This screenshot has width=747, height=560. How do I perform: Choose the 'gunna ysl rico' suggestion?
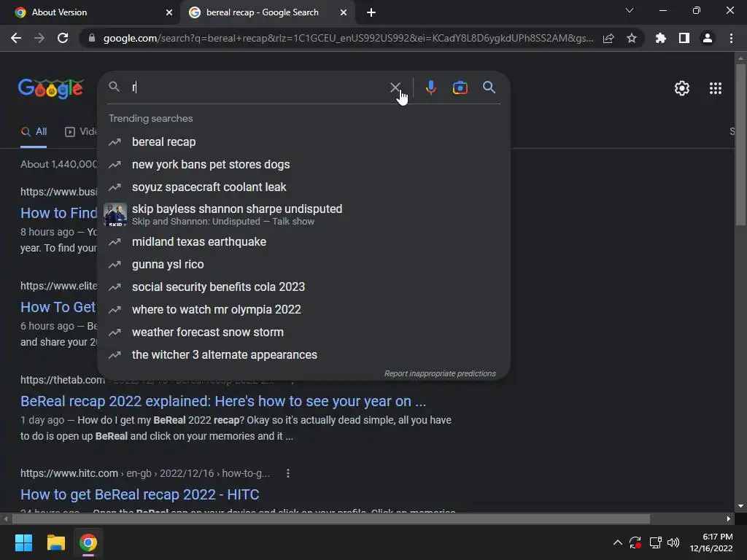(303, 264)
